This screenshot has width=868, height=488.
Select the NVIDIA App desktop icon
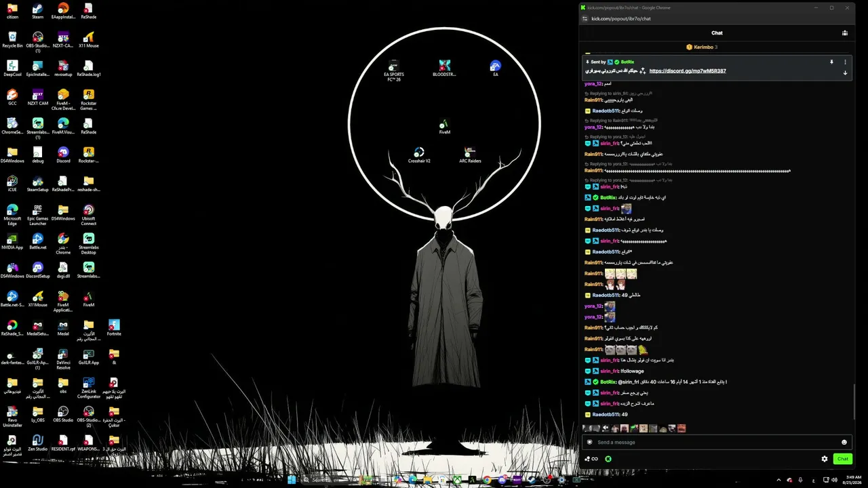[x=12, y=241]
